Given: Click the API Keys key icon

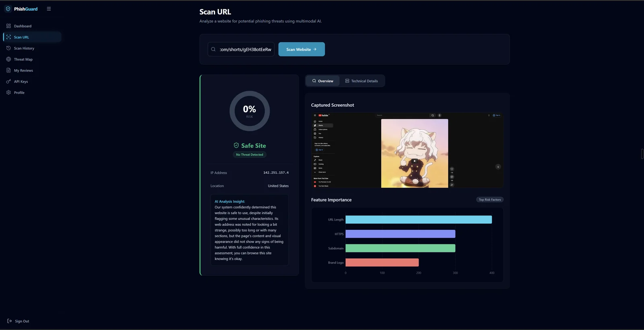Looking at the screenshot, I should 8,81.
